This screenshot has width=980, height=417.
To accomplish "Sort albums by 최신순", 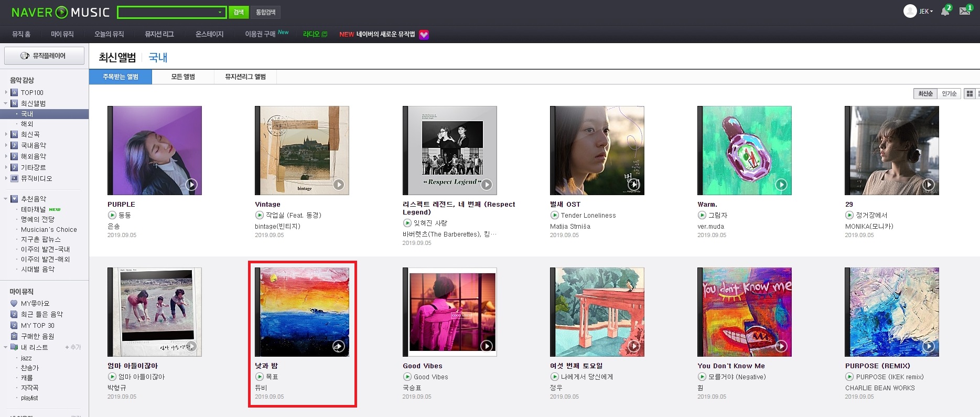I will 925,93.
